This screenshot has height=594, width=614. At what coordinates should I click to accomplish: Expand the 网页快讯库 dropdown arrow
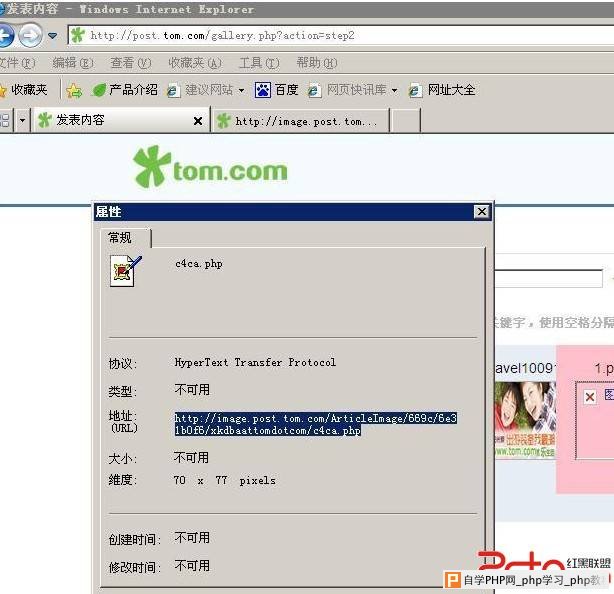pos(394,91)
